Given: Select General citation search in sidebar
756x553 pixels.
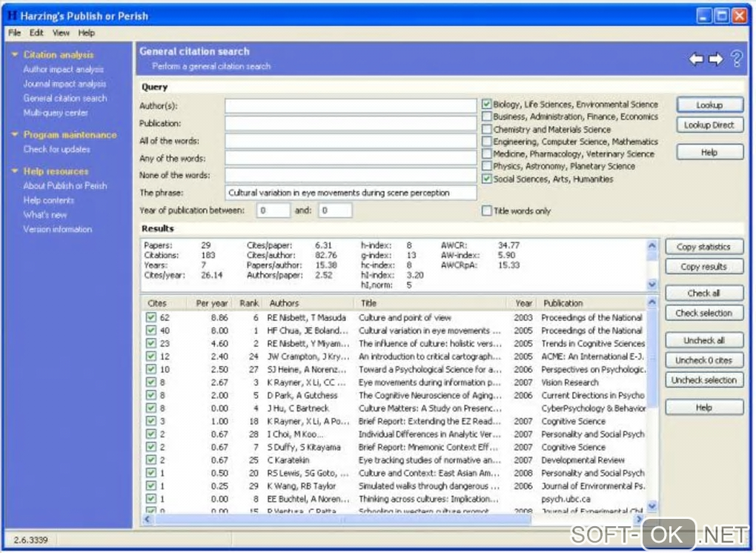Looking at the screenshot, I should (x=65, y=99).
